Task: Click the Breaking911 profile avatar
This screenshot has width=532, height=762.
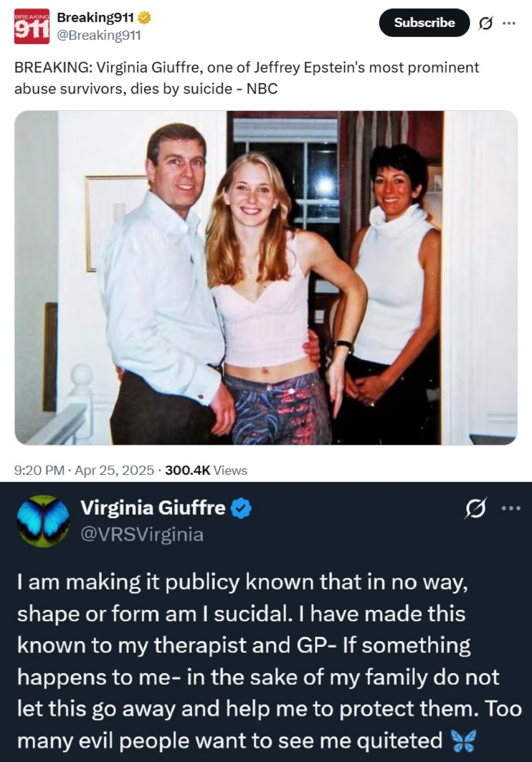Action: 32,26
